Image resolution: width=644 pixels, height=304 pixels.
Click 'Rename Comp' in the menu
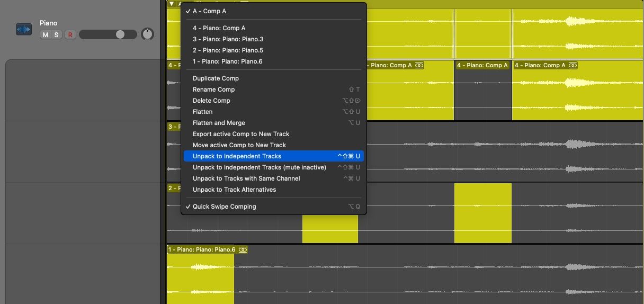[213, 90]
